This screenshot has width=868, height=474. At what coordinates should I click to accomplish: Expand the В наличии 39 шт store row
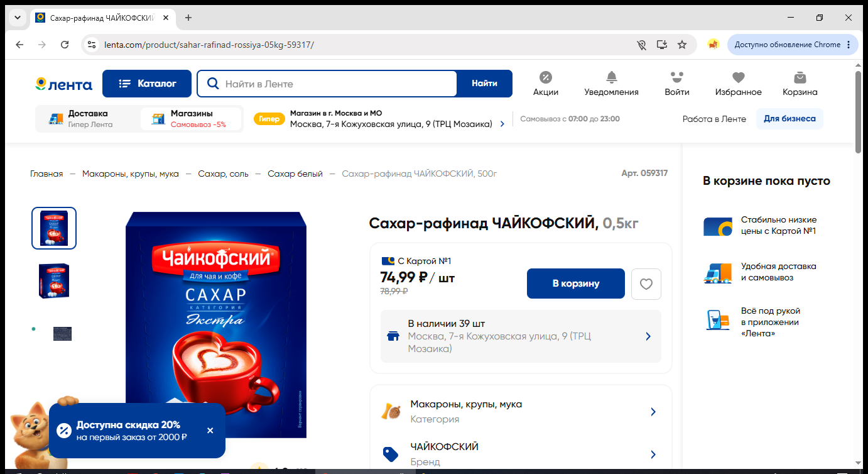click(521, 336)
